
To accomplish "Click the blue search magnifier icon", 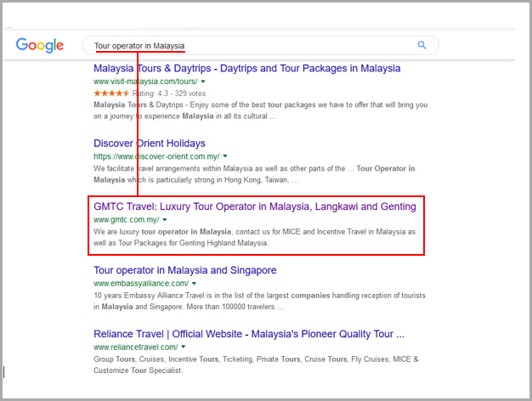I will click(422, 45).
